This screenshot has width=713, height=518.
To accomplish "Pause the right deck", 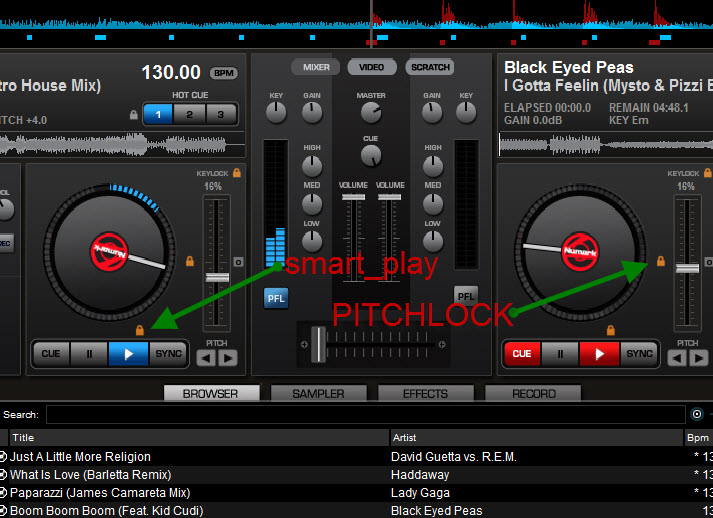I will click(560, 354).
